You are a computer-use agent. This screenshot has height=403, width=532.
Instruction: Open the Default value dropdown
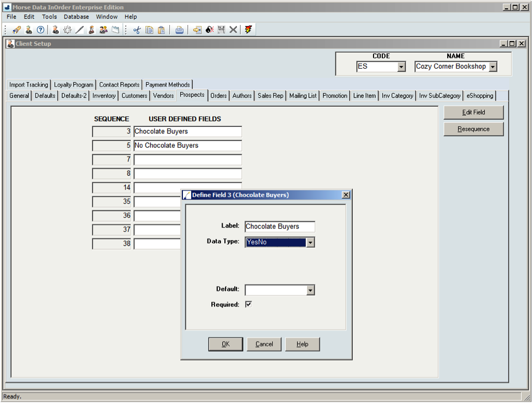click(x=310, y=290)
